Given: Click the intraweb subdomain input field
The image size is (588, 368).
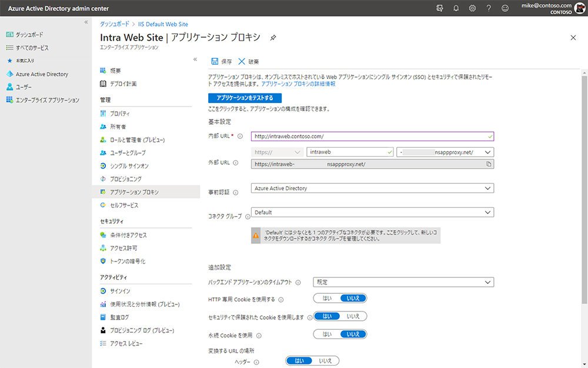Looking at the screenshot, I should pos(350,152).
